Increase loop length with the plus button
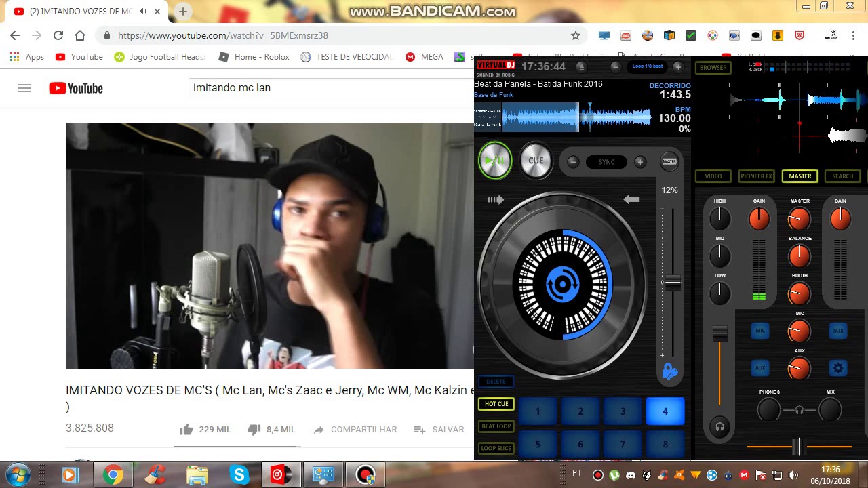 677,66
